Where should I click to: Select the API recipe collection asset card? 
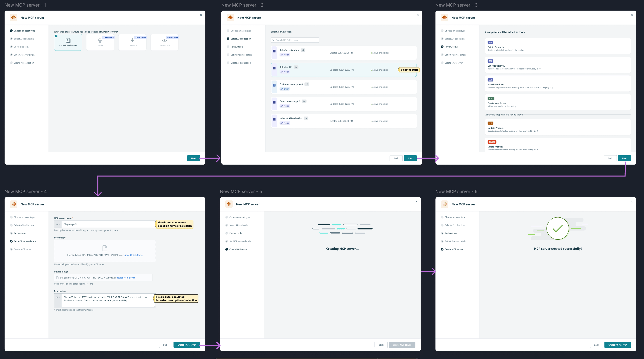point(68,42)
